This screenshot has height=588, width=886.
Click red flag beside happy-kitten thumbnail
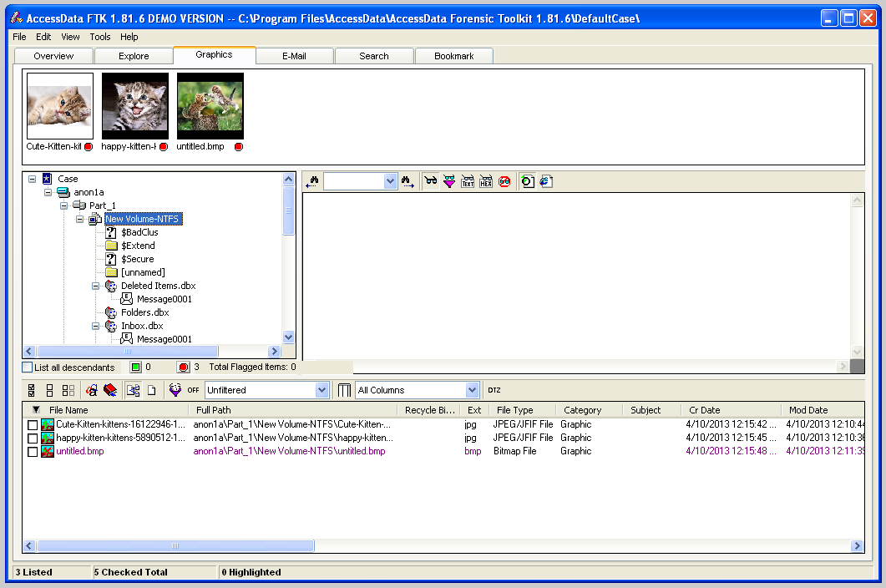click(x=164, y=147)
